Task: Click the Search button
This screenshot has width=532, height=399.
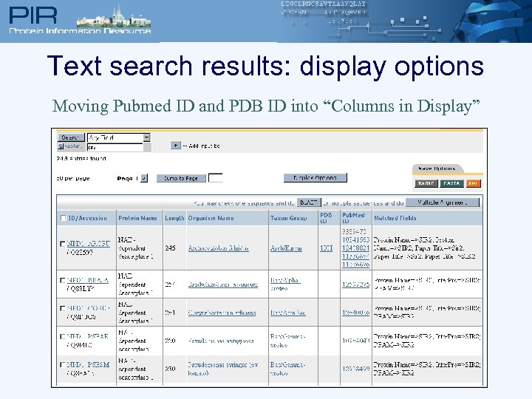Action: click(x=71, y=137)
